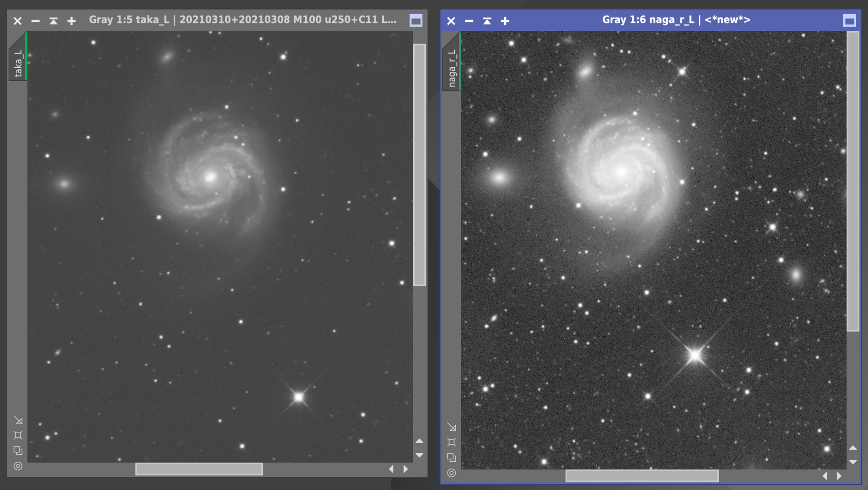The height and width of the screenshot is (490, 868).
Task: Select the naga_r_L view identifier tab
Action: pos(451,62)
